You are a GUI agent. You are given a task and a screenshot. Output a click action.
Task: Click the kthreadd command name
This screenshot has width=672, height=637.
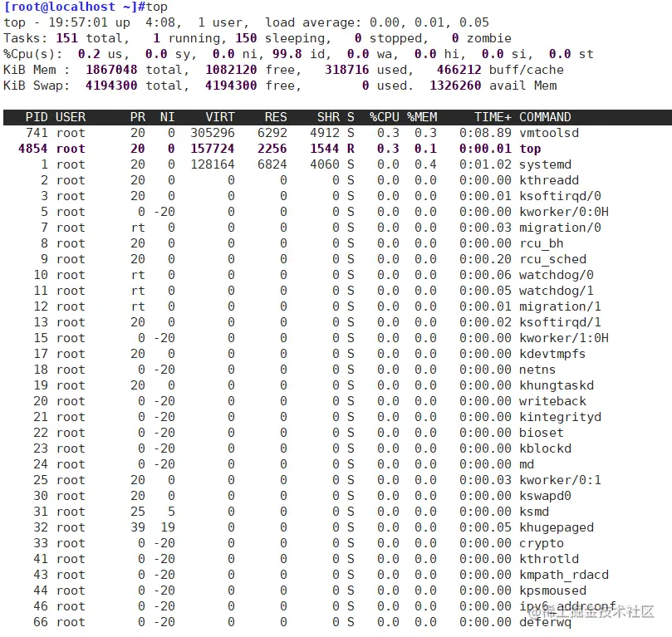click(x=549, y=180)
